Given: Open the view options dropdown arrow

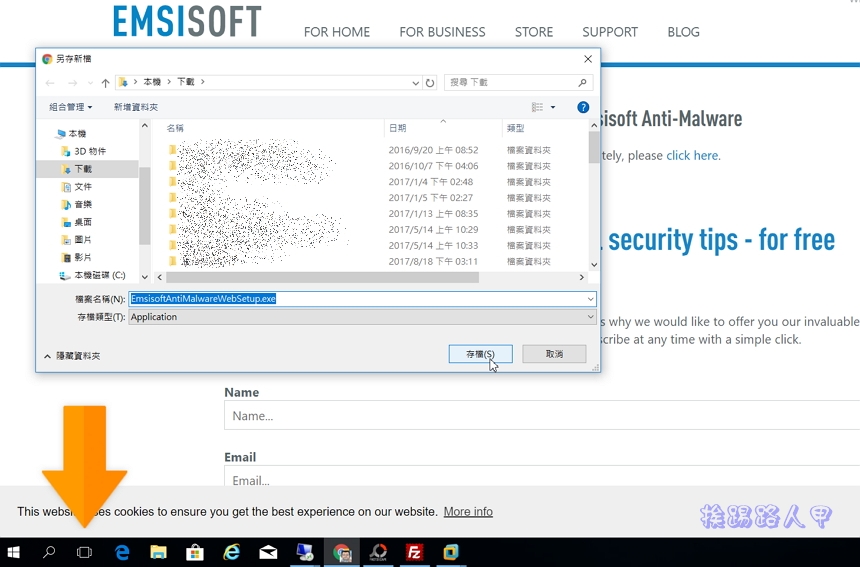Looking at the screenshot, I should 553,107.
